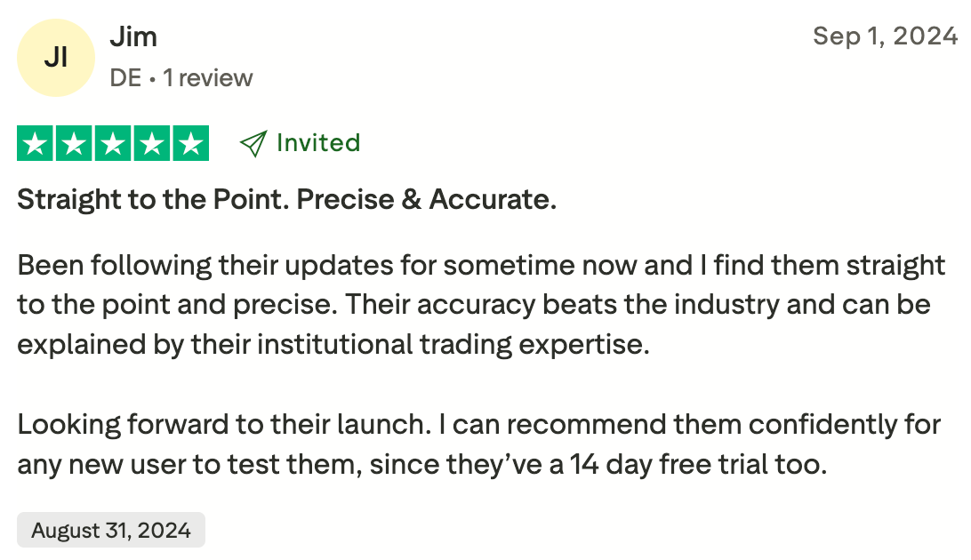Click the JI avatar circle
The image size is (971, 560).
click(56, 58)
